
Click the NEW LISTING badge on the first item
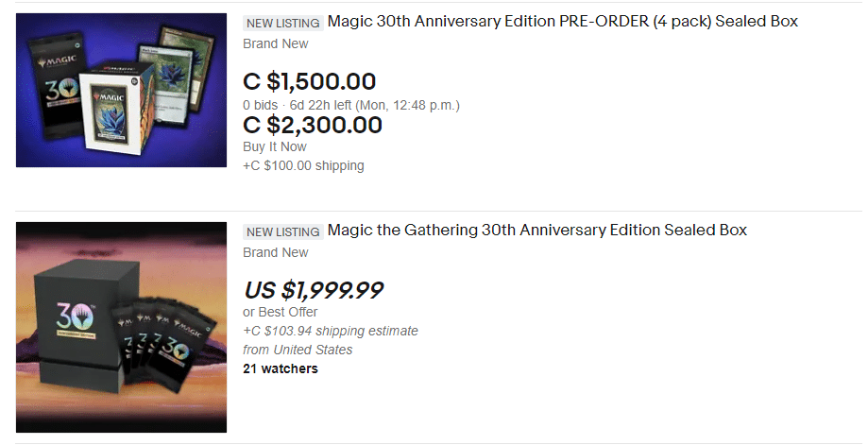point(282,22)
